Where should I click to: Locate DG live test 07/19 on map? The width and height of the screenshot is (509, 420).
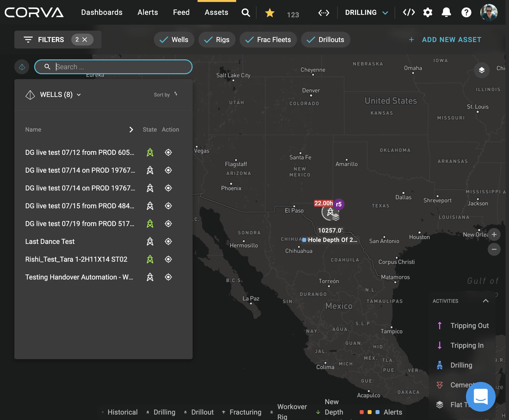pyautogui.click(x=168, y=224)
